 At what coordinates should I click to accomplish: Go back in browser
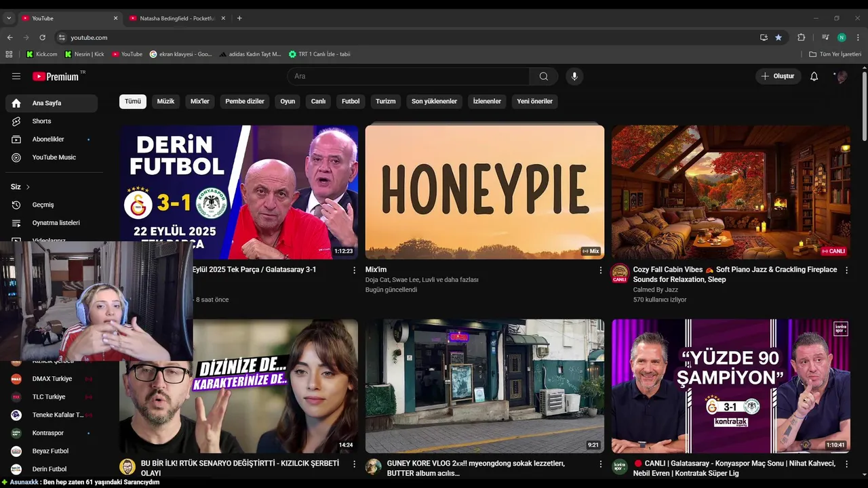tap(9, 37)
